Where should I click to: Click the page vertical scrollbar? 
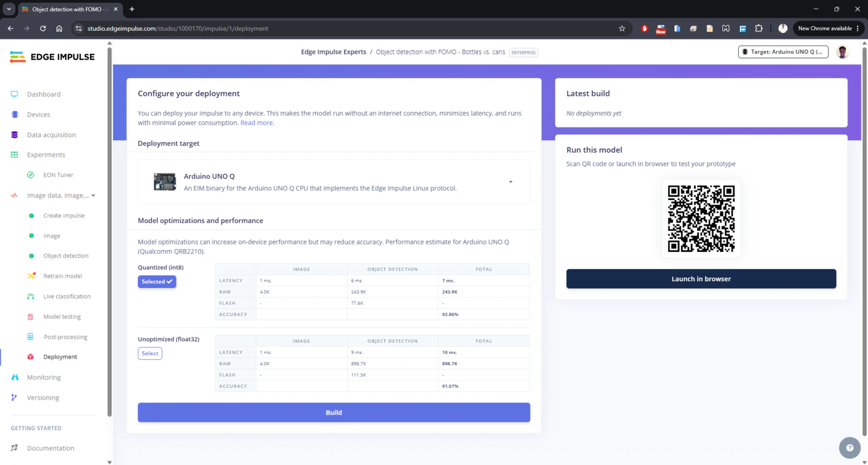pos(864,241)
